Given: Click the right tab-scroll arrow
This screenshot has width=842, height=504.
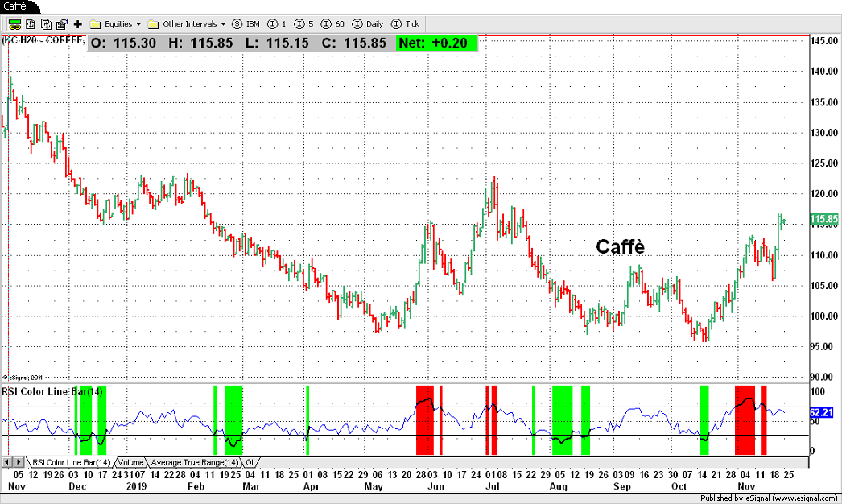Looking at the screenshot, I should (x=19, y=462).
